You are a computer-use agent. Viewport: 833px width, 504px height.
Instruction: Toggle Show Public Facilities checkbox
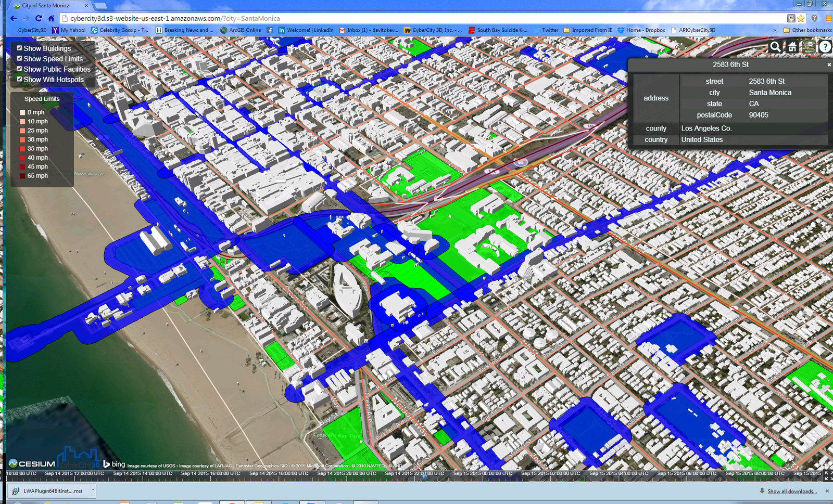(19, 69)
